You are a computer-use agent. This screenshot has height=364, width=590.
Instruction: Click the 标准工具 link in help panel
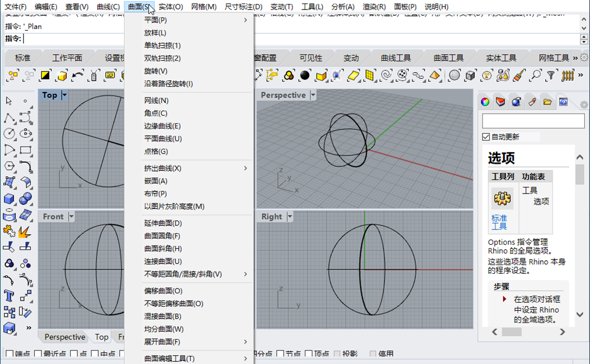click(499, 222)
